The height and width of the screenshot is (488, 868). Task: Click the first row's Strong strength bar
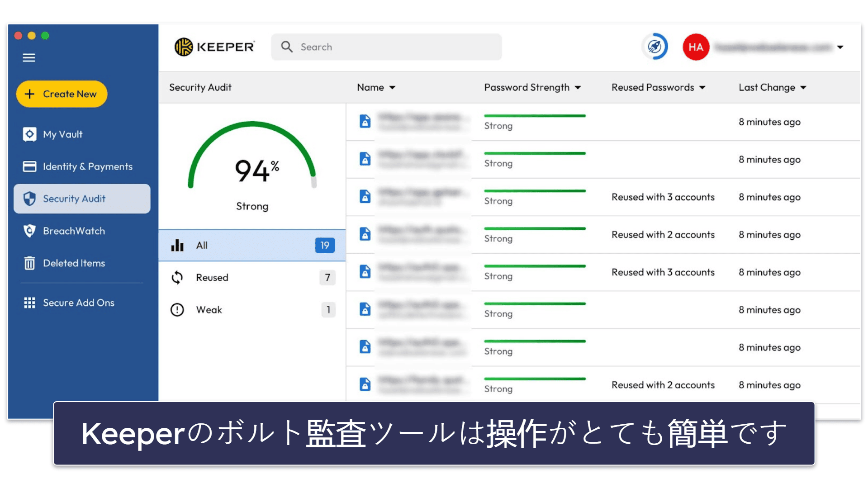point(535,116)
